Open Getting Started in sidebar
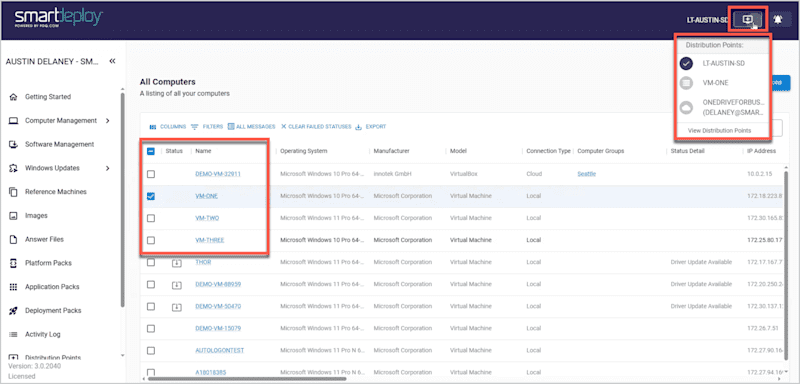800x384 pixels. point(48,97)
